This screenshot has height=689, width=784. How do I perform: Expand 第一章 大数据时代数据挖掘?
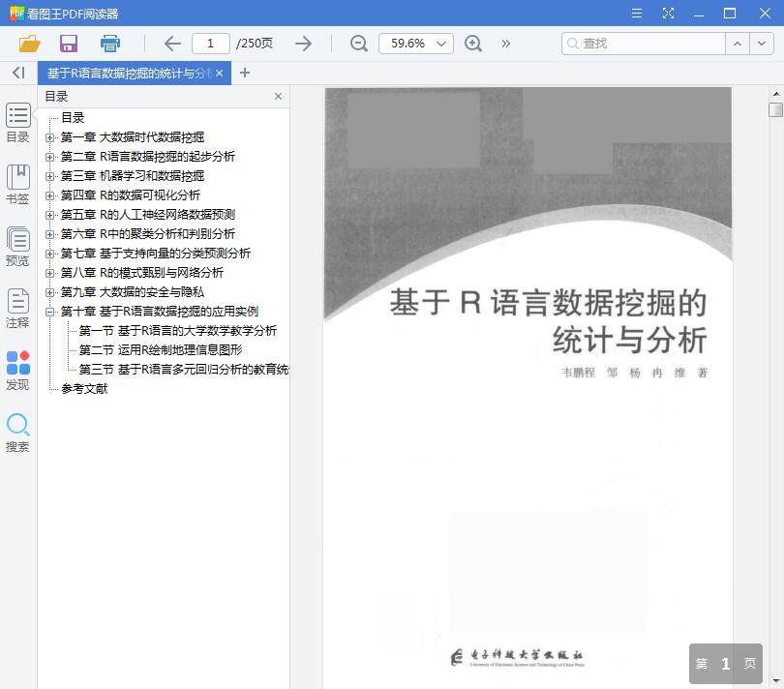pos(49,137)
